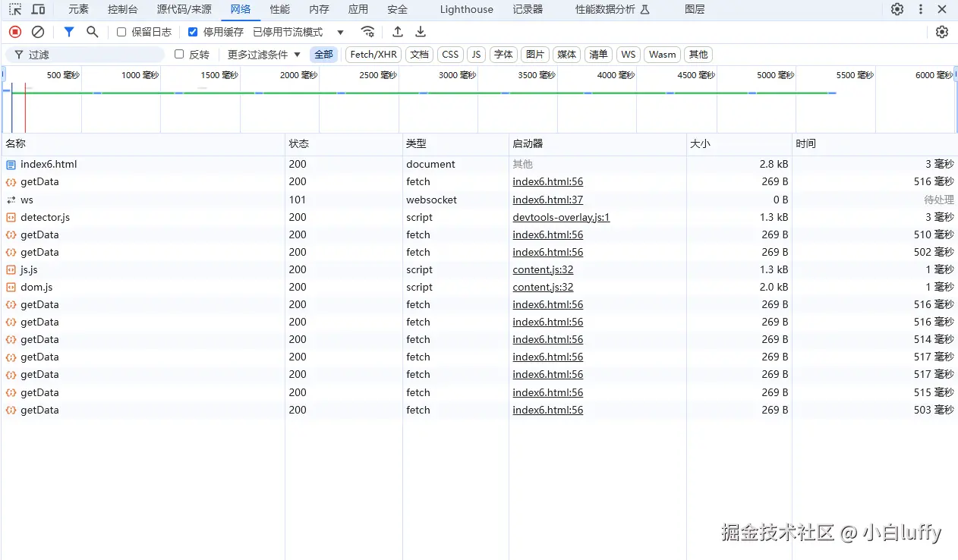Viewport: 958px width, 560px height.
Task: Toggle the filter funnel icon
Action: tap(69, 32)
